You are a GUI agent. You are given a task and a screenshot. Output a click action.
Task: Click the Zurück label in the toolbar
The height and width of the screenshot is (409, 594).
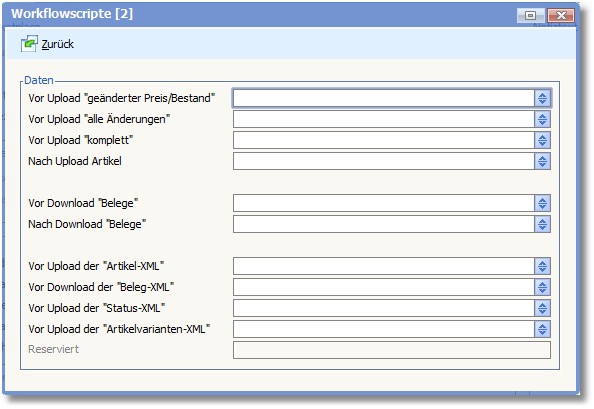click(x=58, y=44)
